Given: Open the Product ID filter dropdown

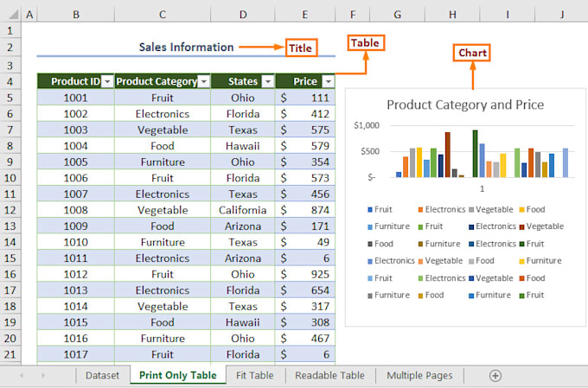Looking at the screenshot, I should pos(107,81).
